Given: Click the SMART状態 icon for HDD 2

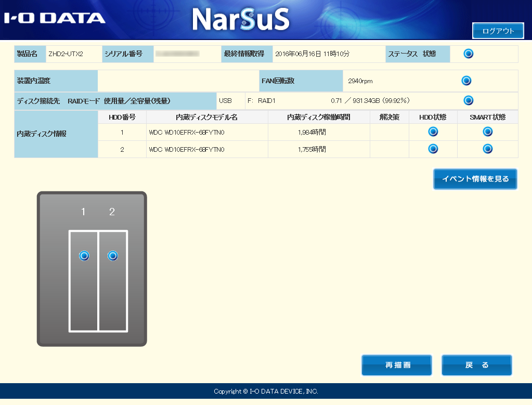Looking at the screenshot, I should coord(487,148).
